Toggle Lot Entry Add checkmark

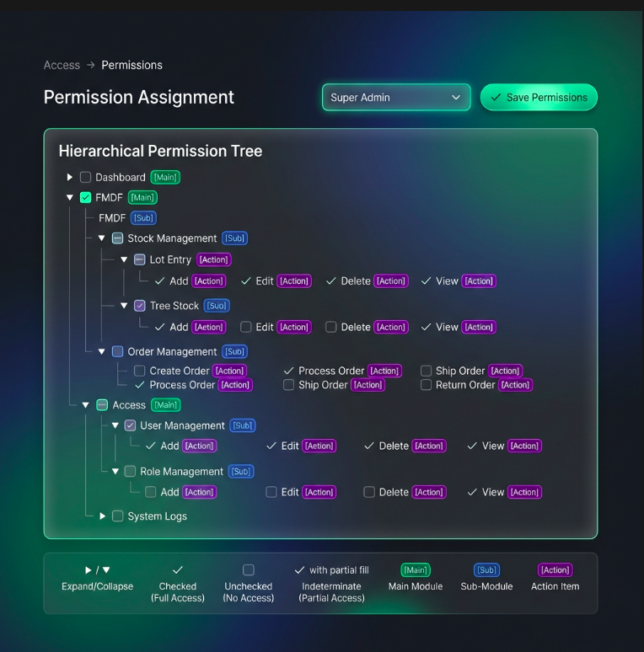coord(160,281)
